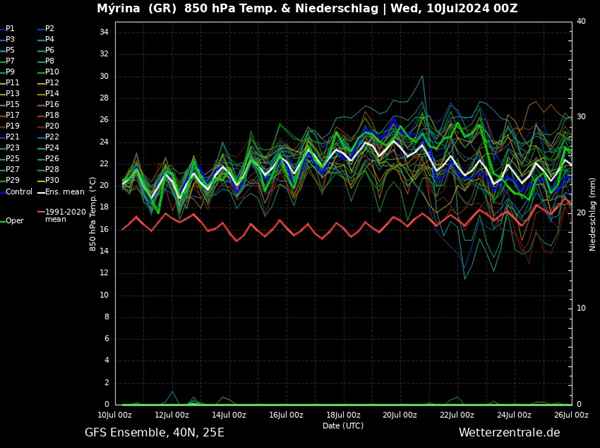Toggle the green Oper legend item
This screenshot has height=448, width=600.
[14, 220]
